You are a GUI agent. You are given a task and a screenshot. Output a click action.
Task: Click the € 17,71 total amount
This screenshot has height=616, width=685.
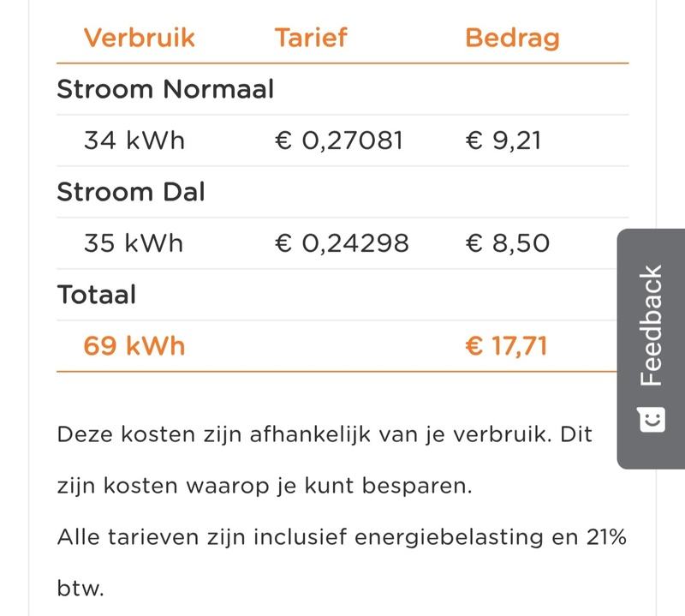506,346
